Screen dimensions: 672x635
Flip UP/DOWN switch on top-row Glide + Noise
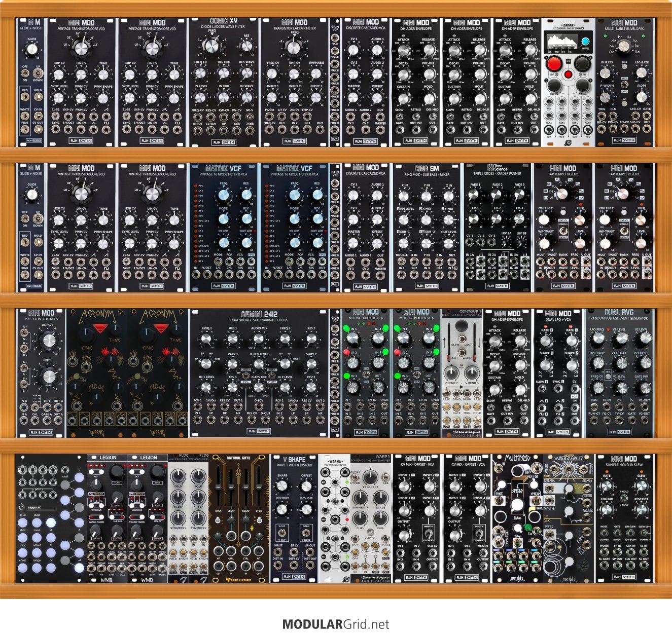(x=38, y=73)
